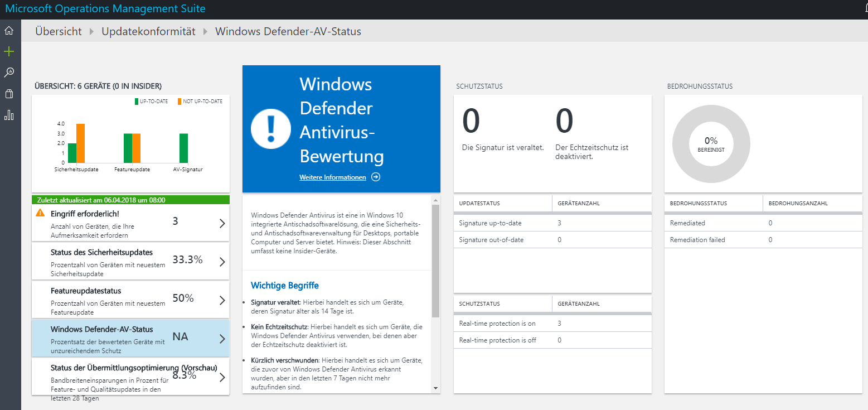Screen dimensions: 868x410
Task: Click the orange warning triangle icon
Action: [40, 213]
